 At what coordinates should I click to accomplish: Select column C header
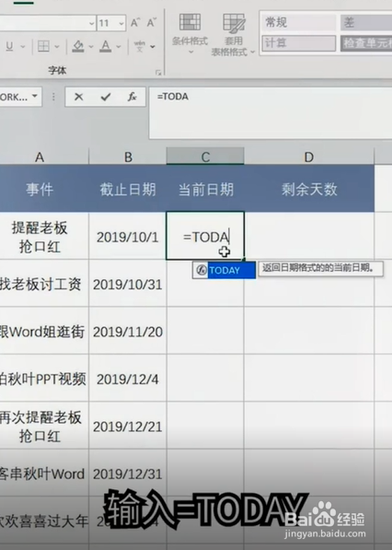tap(205, 157)
